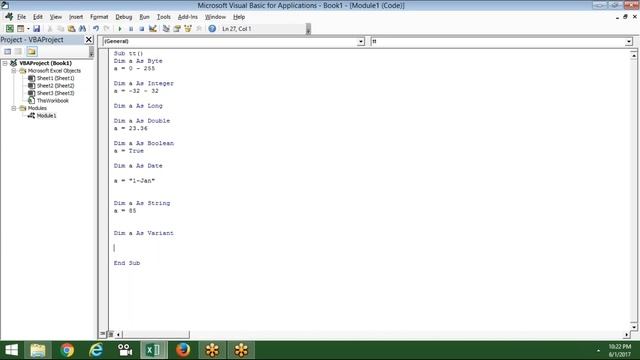Run the macro with the play icon
Screen dimensions: 640x360
pos(120,29)
